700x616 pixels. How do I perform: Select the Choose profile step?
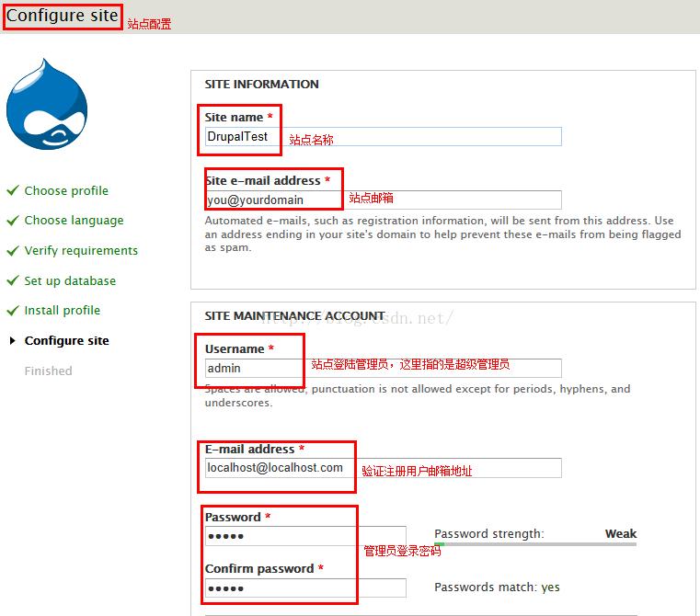pyautogui.click(x=66, y=191)
